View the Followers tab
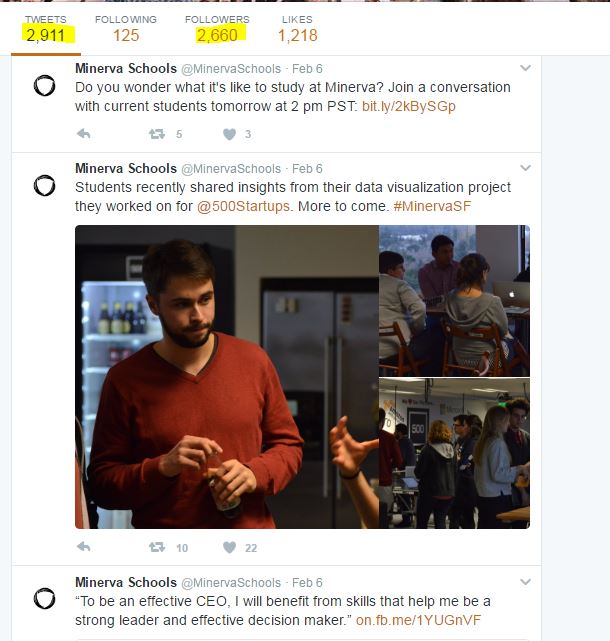The image size is (610, 641). coord(217,28)
